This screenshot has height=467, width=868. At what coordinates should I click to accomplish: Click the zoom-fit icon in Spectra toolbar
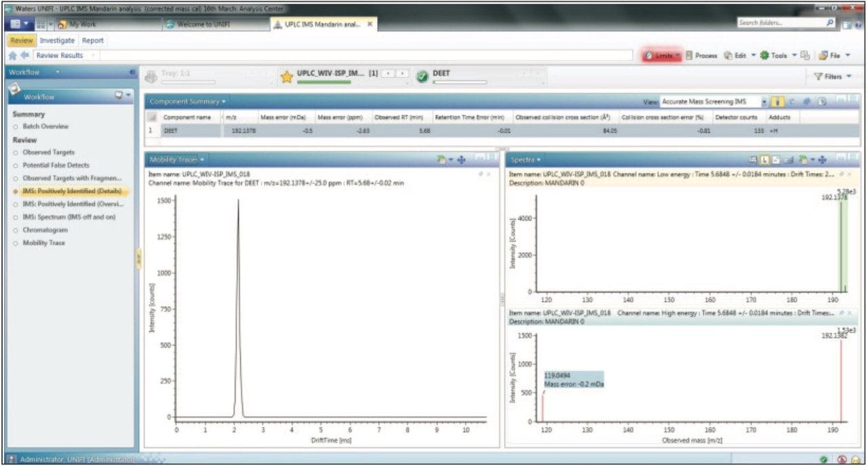pos(776,159)
